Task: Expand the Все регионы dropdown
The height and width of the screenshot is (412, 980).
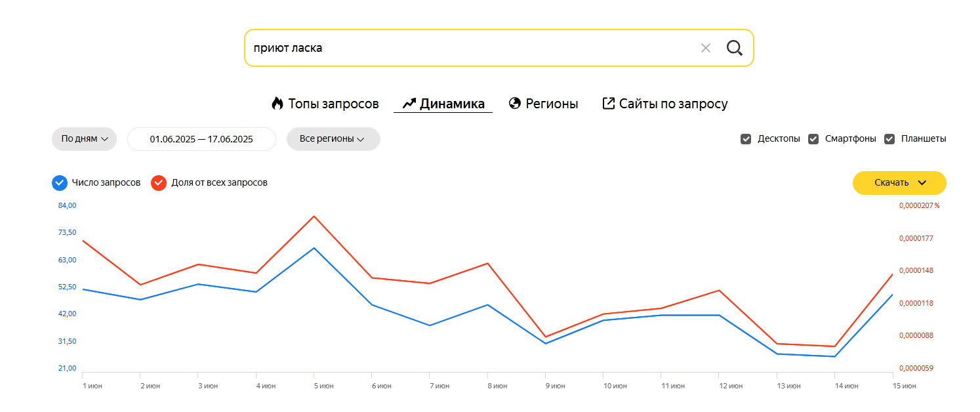Action: [333, 139]
